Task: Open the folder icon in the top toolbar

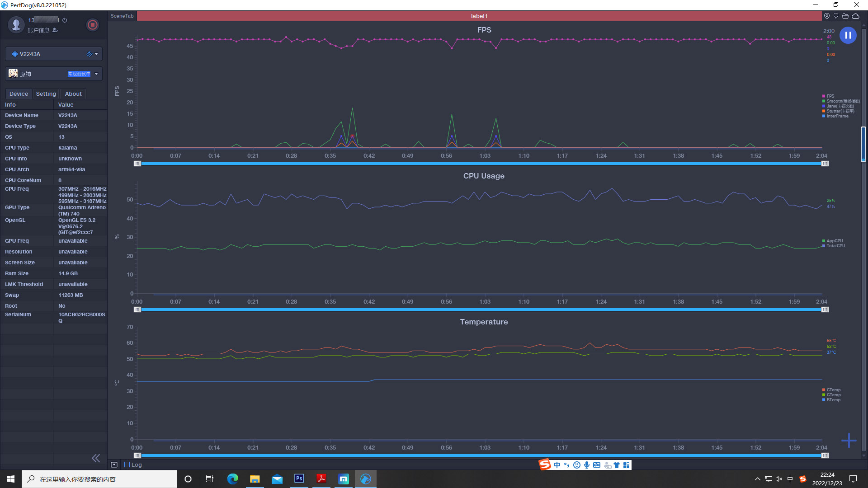Action: pyautogui.click(x=845, y=16)
